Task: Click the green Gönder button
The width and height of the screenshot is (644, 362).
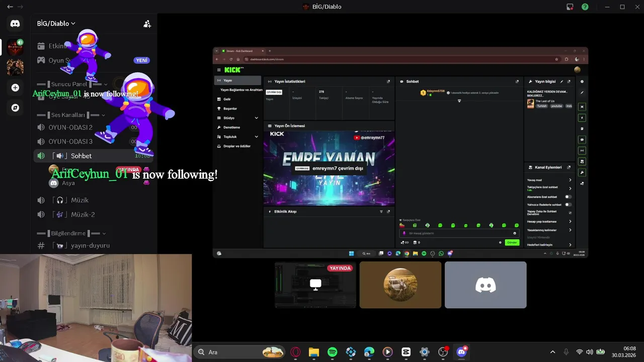Action: [512, 242]
